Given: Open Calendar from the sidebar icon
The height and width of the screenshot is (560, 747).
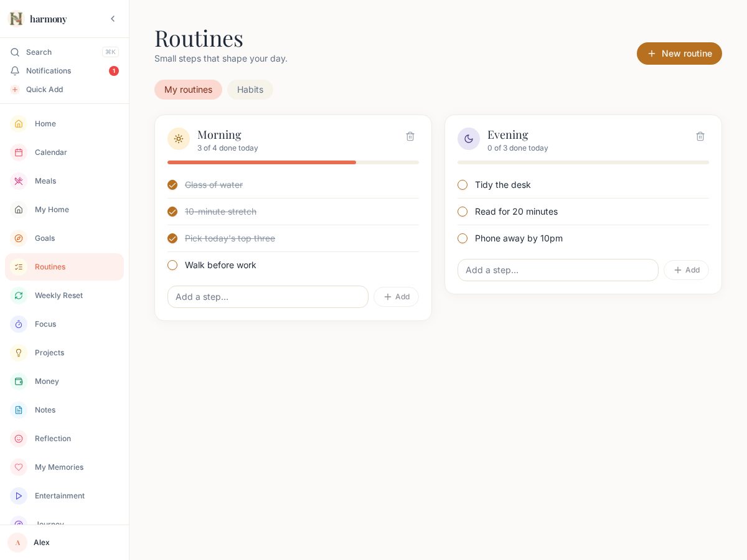Looking at the screenshot, I should pos(19,152).
